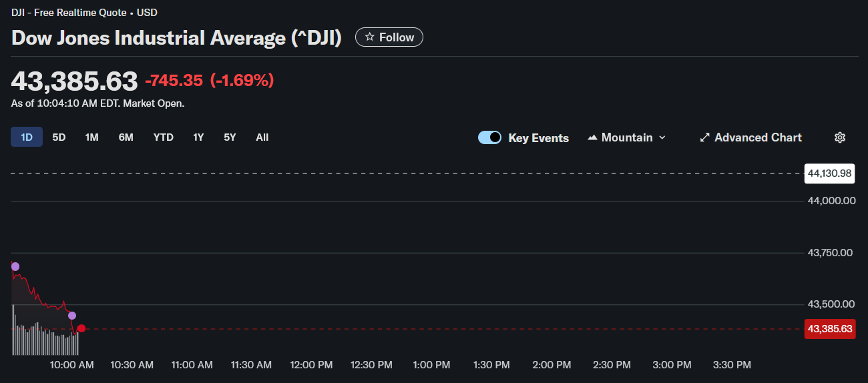Screen dimensions: 868x383
Task: Click the 12:00 PM time axis label
Action: pos(311,365)
